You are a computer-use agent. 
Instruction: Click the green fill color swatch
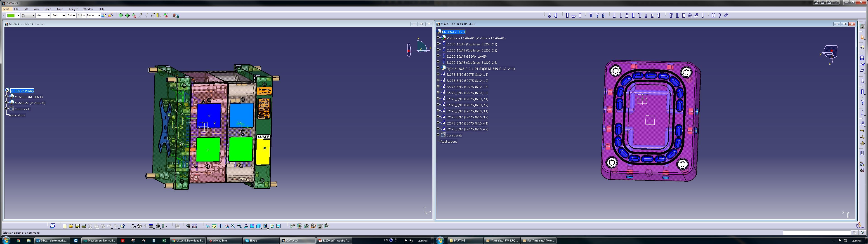[11, 16]
